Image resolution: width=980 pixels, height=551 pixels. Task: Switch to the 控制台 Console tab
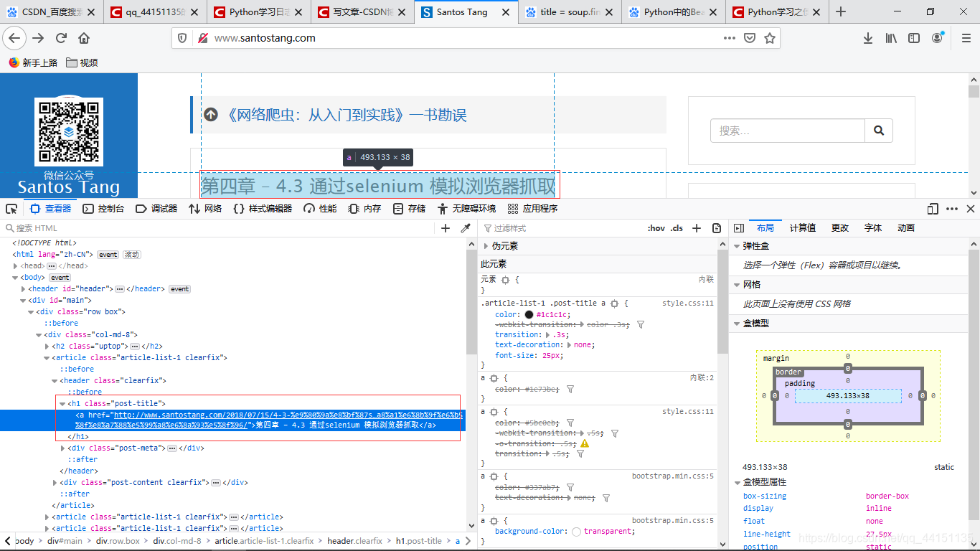pyautogui.click(x=103, y=209)
